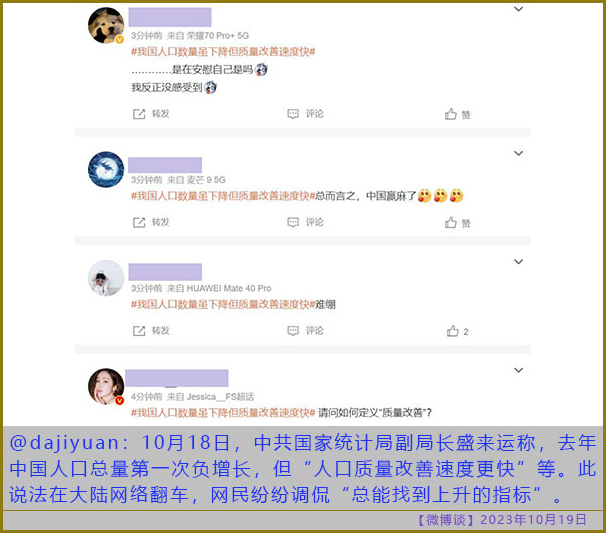Viewport: 606px width, 533px height.
Task: Open comments on the 中国赢麻了 post
Action: click(x=305, y=222)
